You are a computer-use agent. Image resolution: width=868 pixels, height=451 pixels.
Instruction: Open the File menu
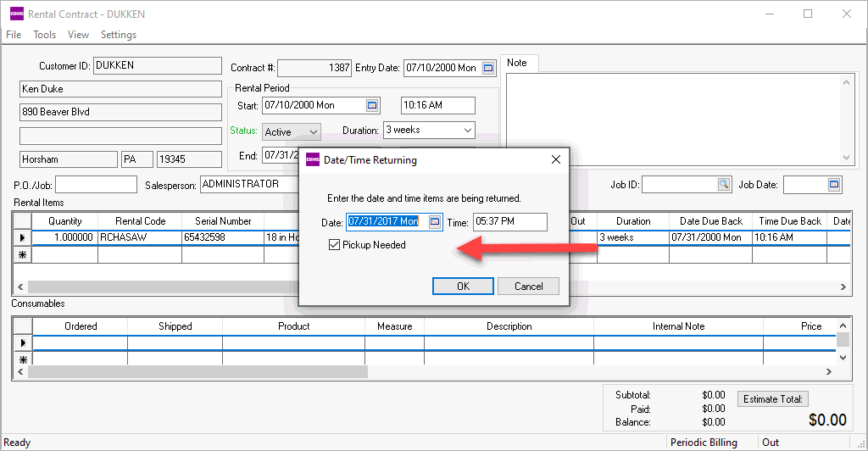point(14,35)
